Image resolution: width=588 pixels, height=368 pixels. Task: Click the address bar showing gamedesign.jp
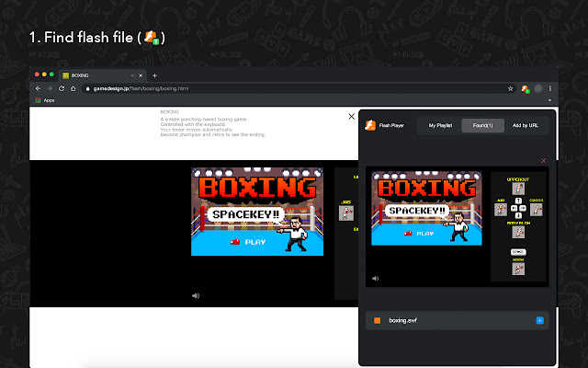pos(276,88)
